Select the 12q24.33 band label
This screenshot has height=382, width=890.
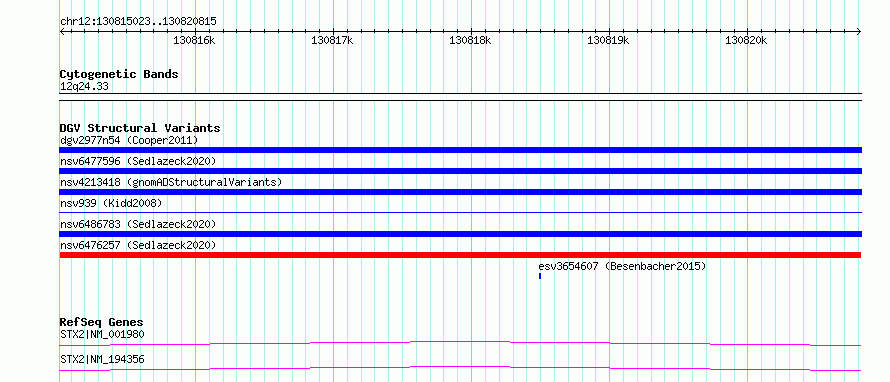pyautogui.click(x=84, y=87)
